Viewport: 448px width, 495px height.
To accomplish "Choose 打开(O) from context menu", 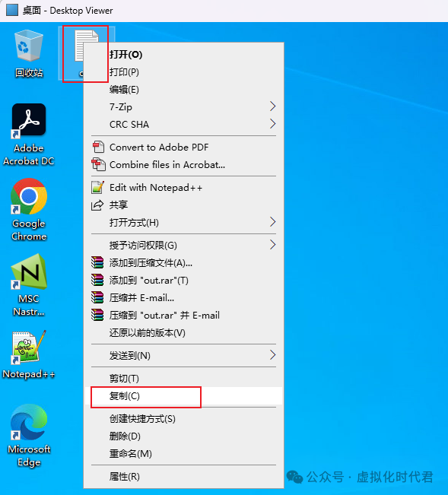I will pyautogui.click(x=184, y=54).
